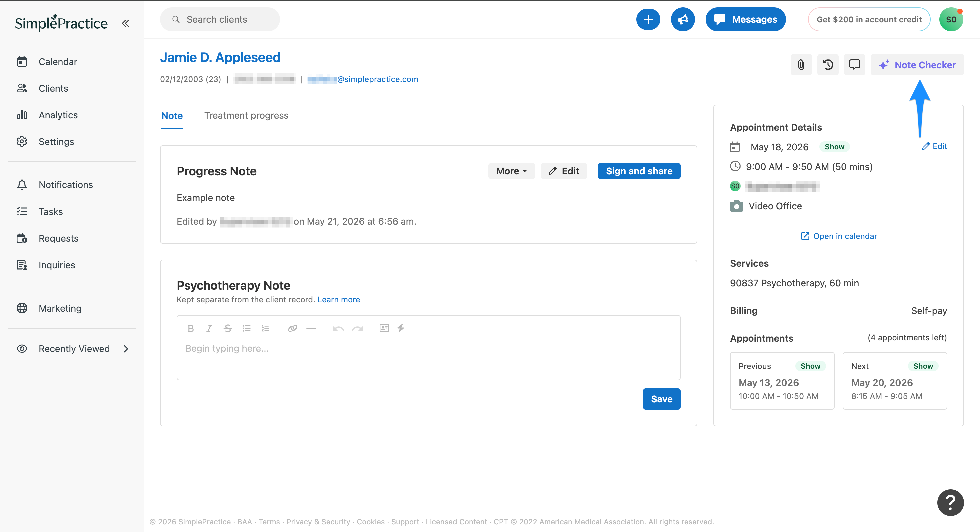The width and height of the screenshot is (980, 532).
Task: Switch to the Treatment progress tab
Action: 246,115
